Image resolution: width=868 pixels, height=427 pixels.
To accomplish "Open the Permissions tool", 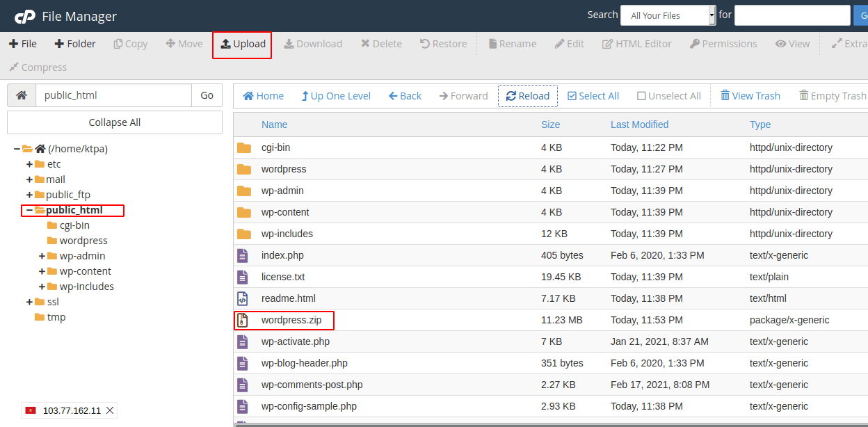I will click(x=723, y=44).
